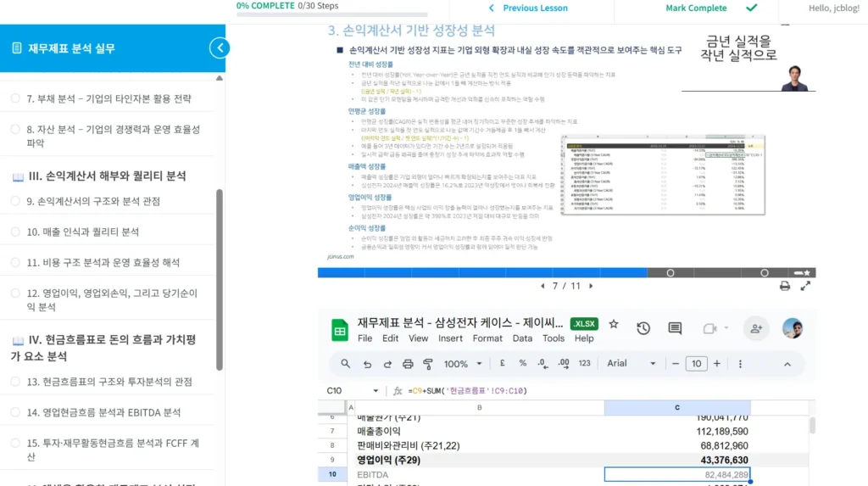
Task: Click the search menus magnifier icon
Action: (346, 364)
